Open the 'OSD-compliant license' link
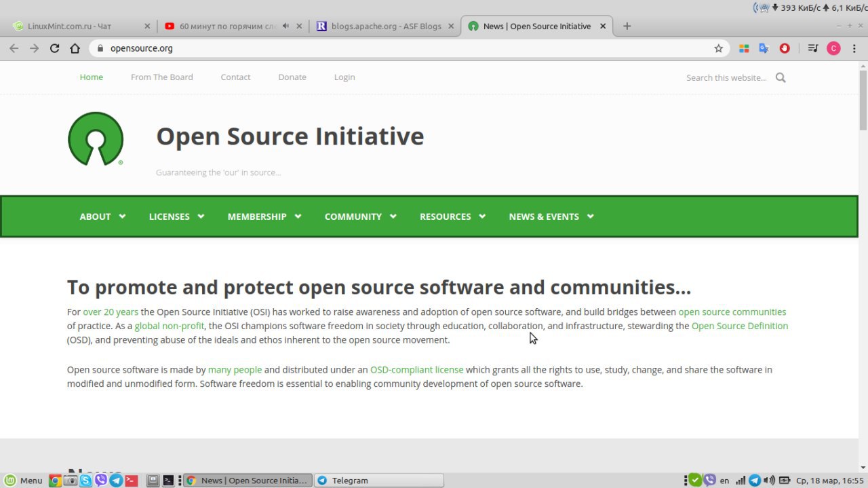 click(417, 370)
